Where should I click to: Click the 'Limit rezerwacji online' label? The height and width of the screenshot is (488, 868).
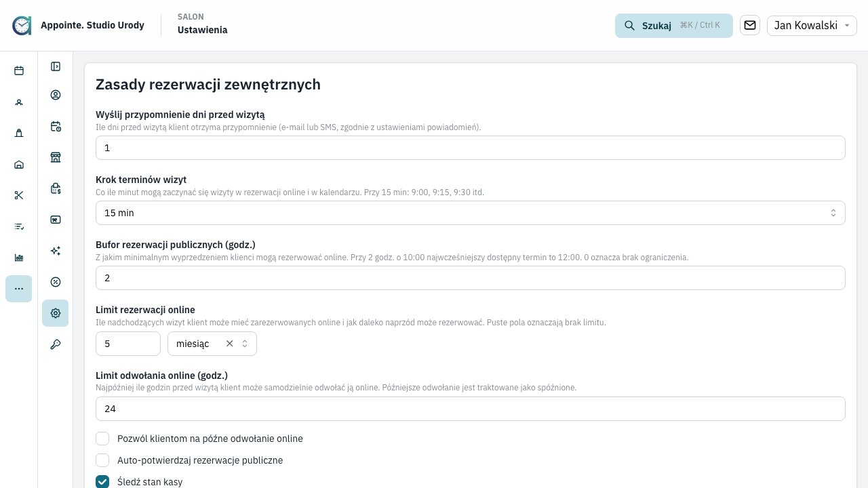145,310
